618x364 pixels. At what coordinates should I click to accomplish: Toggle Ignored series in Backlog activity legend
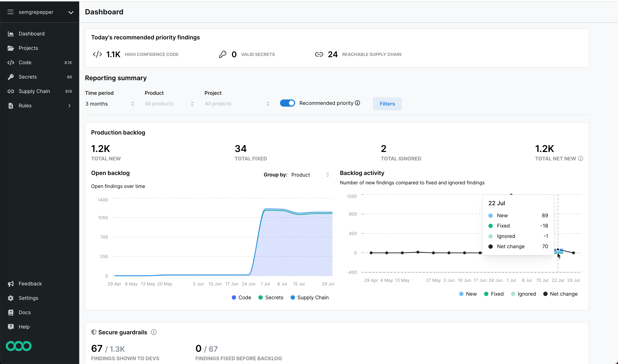click(x=523, y=294)
